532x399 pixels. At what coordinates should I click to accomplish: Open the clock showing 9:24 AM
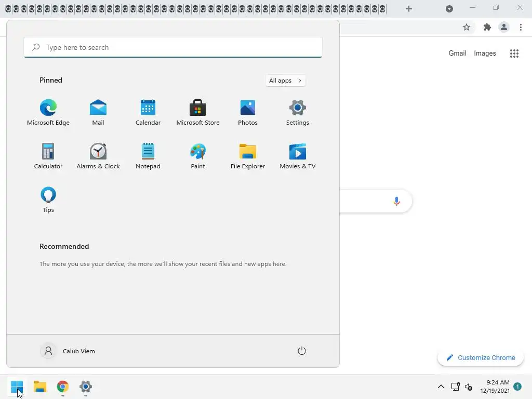495,387
